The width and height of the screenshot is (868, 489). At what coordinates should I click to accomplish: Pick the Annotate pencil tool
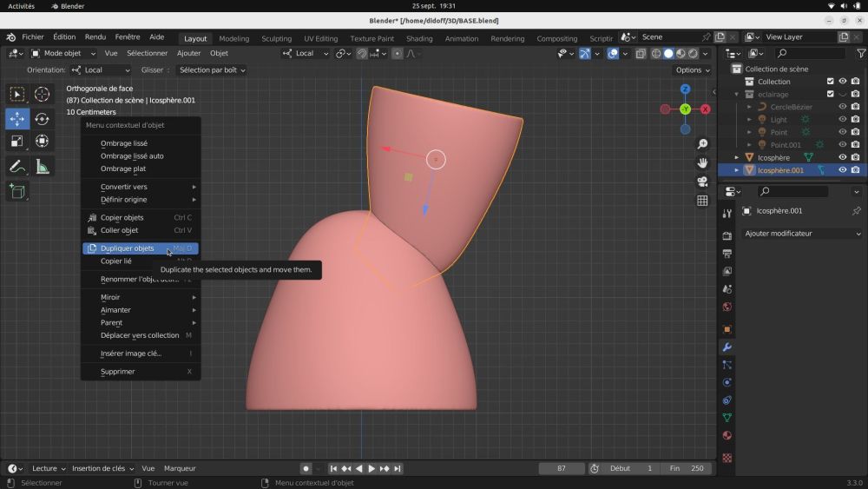(x=17, y=167)
